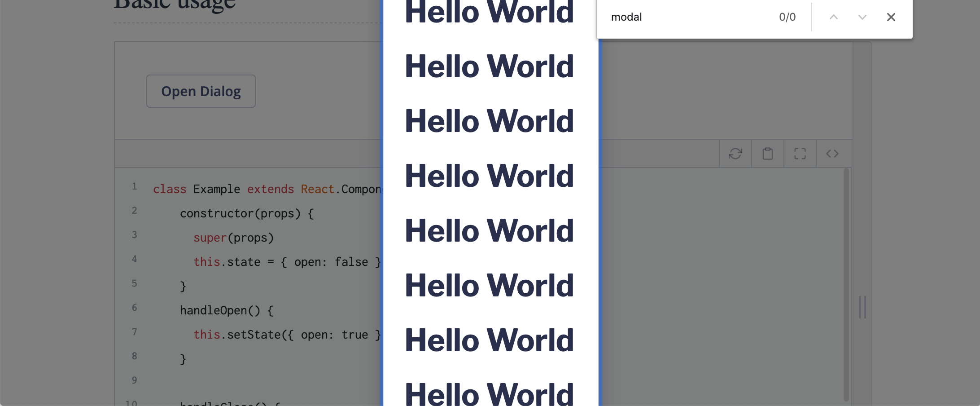Select the 0/0 match counter text
Viewport: 980px width, 406px height.
(x=787, y=17)
